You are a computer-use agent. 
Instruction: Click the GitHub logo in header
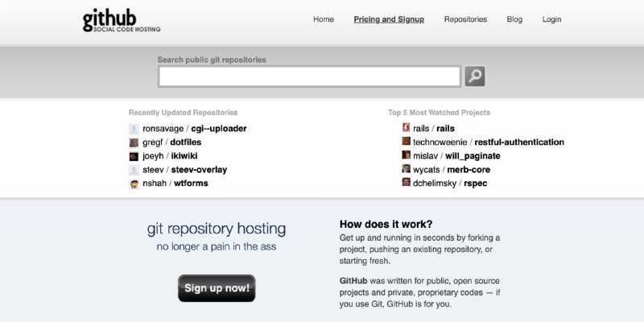[122, 20]
